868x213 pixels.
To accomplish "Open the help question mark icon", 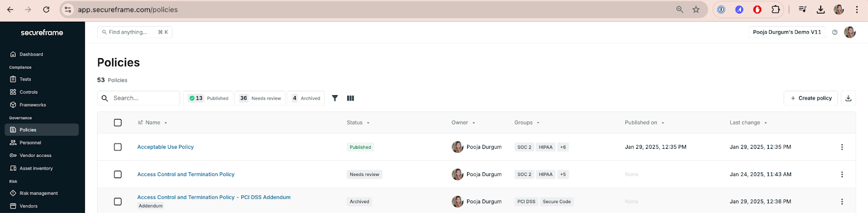I will tap(835, 32).
